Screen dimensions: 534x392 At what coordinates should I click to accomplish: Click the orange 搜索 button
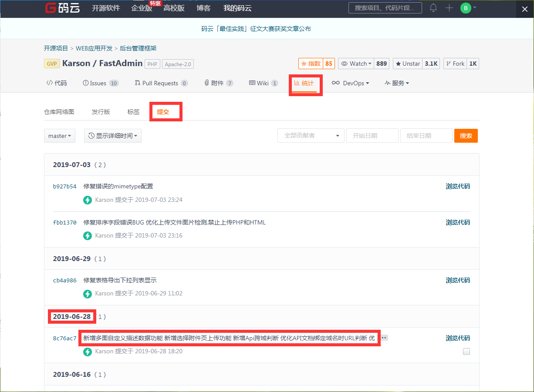[x=466, y=136]
